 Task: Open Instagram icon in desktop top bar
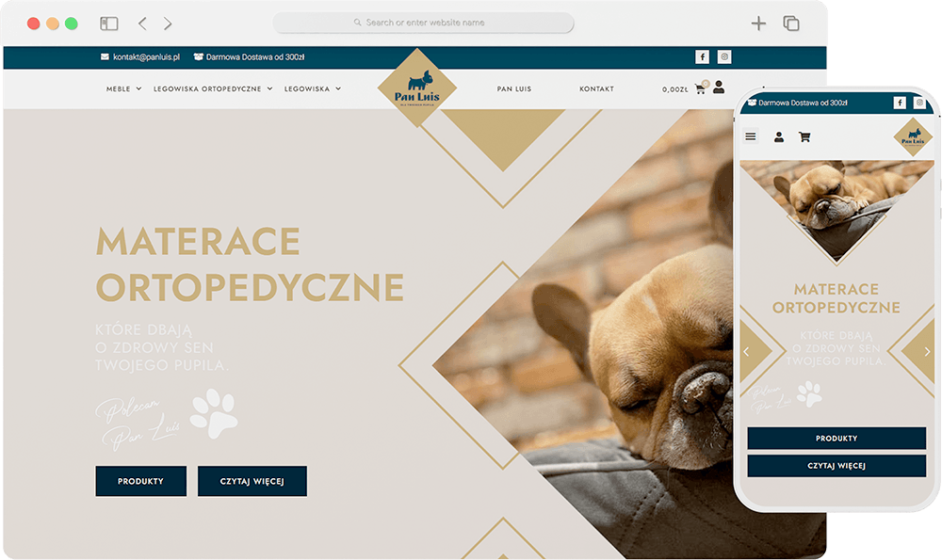pos(724,57)
